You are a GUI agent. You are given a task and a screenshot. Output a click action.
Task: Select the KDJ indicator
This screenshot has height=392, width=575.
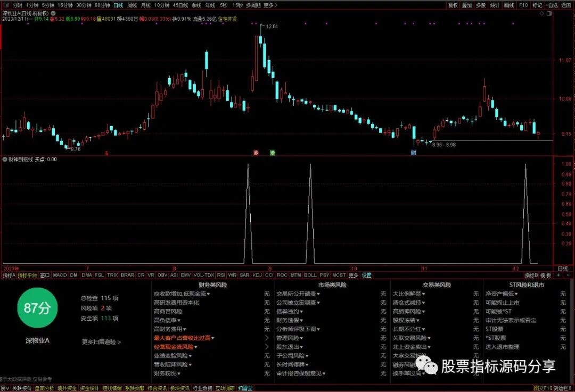coord(257,275)
